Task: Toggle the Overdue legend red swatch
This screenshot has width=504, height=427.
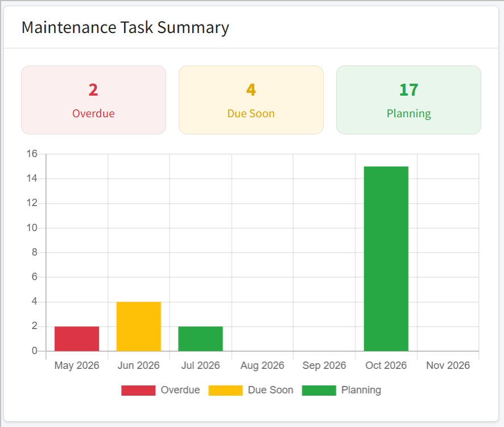Action: pyautogui.click(x=138, y=391)
